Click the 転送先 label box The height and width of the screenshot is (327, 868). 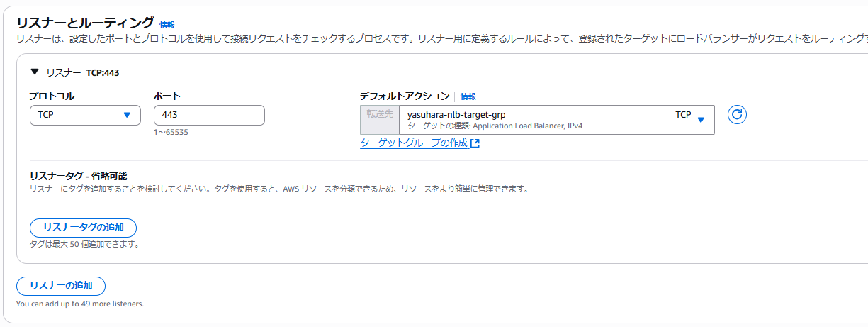click(x=380, y=120)
